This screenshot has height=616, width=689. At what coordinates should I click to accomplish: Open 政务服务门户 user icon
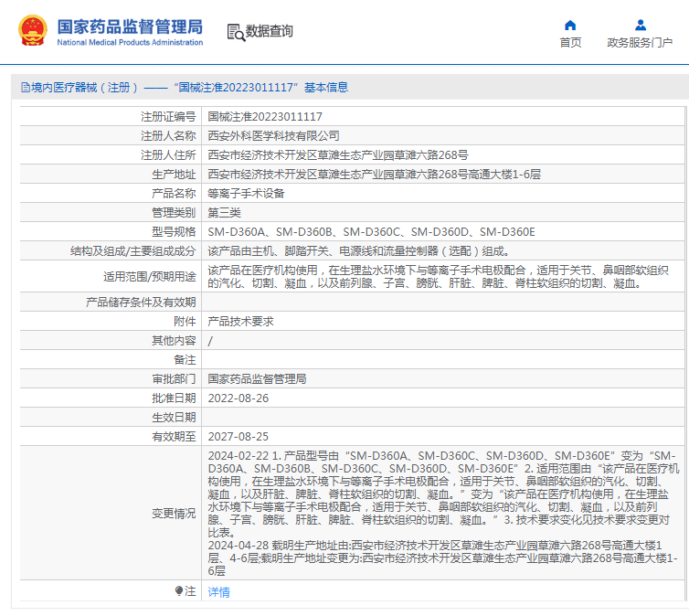point(641,25)
